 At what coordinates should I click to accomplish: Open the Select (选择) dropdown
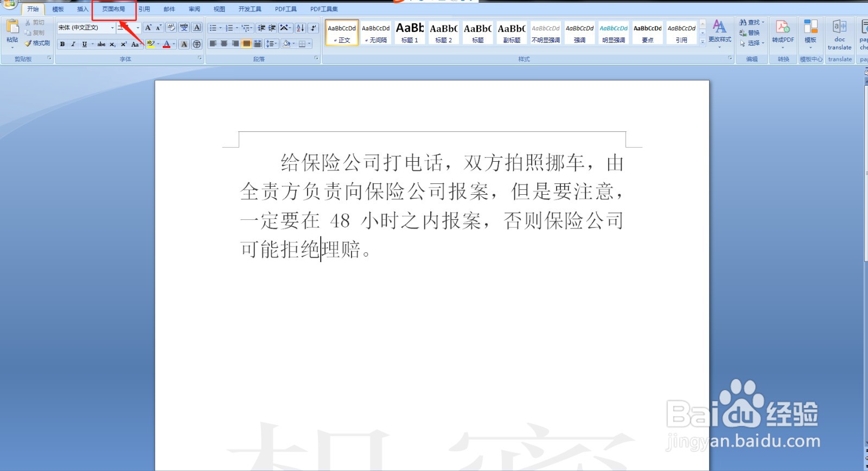click(752, 43)
